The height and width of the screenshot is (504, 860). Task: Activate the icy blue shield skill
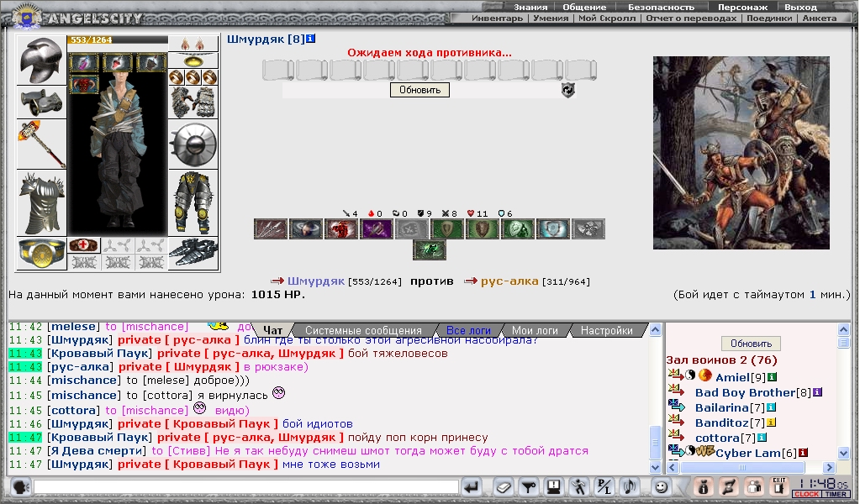click(553, 229)
